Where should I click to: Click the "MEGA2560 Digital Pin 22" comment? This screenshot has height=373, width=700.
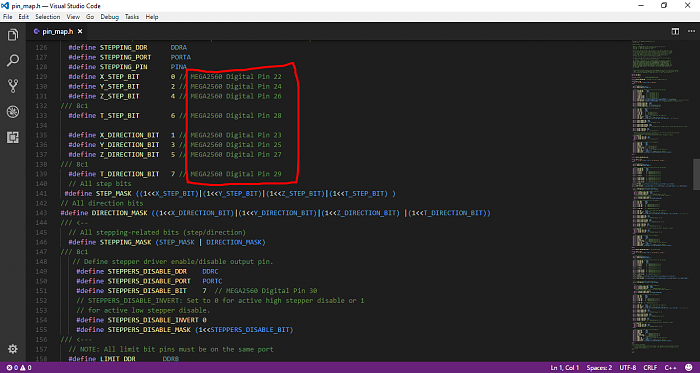[236, 77]
